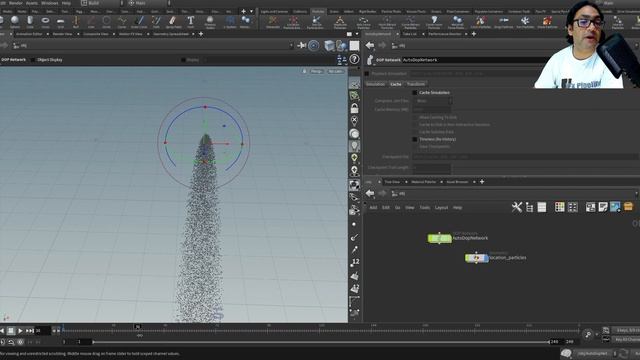Switch to the Transform parameter tab

(416, 84)
